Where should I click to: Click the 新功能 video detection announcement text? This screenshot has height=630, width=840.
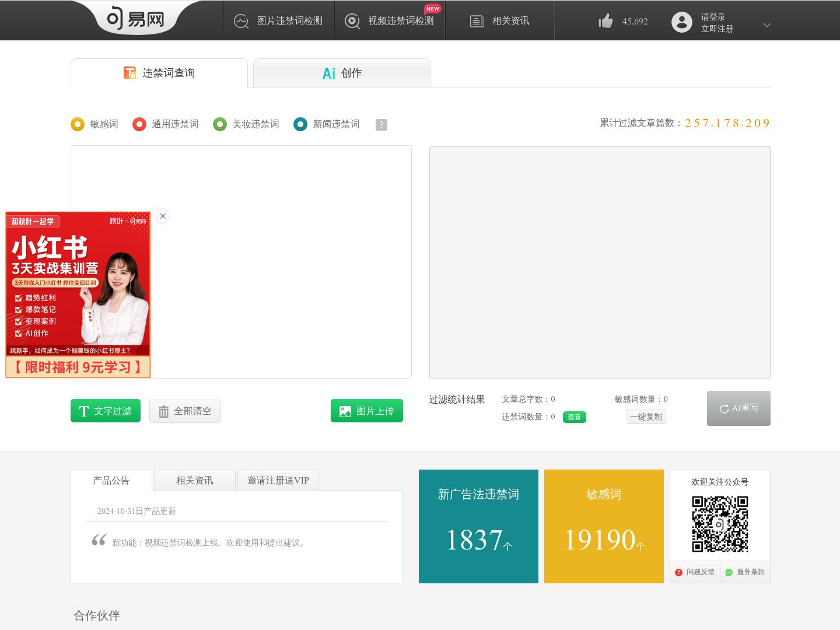[209, 542]
